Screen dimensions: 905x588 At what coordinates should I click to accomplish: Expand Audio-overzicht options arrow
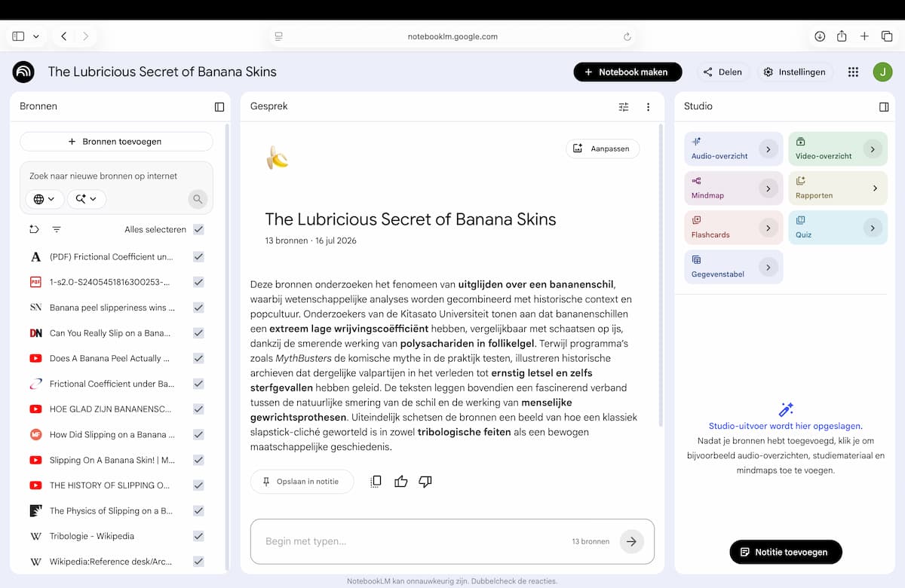click(768, 149)
